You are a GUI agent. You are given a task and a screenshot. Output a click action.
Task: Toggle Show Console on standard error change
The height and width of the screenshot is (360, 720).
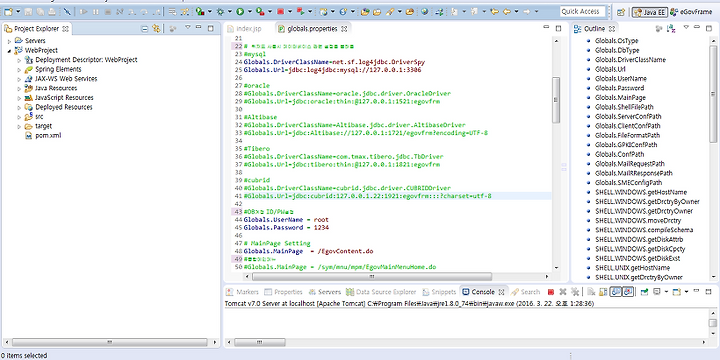pyautogui.click(x=628, y=292)
